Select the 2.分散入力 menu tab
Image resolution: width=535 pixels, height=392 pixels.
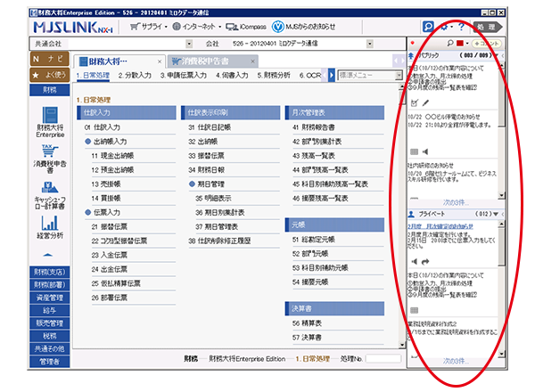point(135,76)
